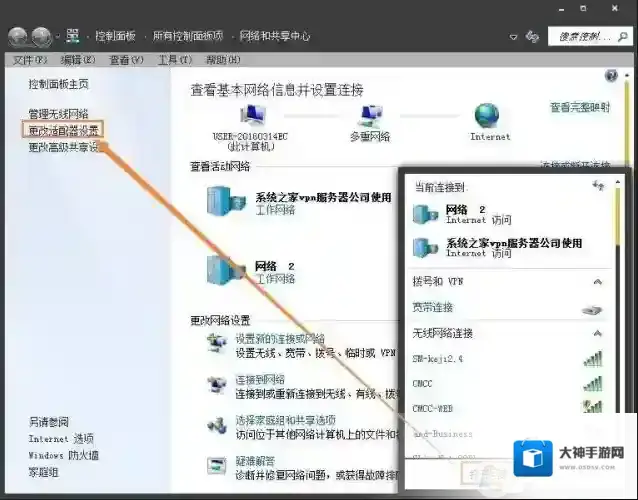This screenshot has height=500, width=638.
Task: Click the 控制面板 breadcrumb segment
Action: [115, 36]
